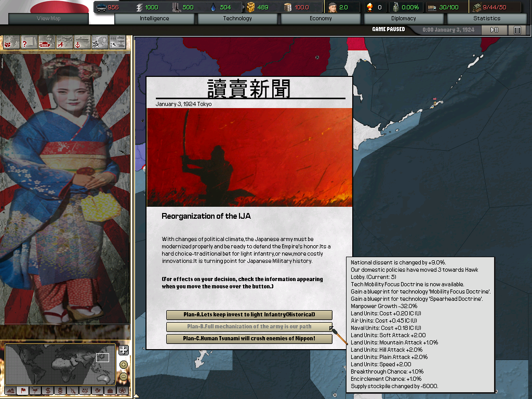Switch to the Diplomacy tab

[x=404, y=19]
